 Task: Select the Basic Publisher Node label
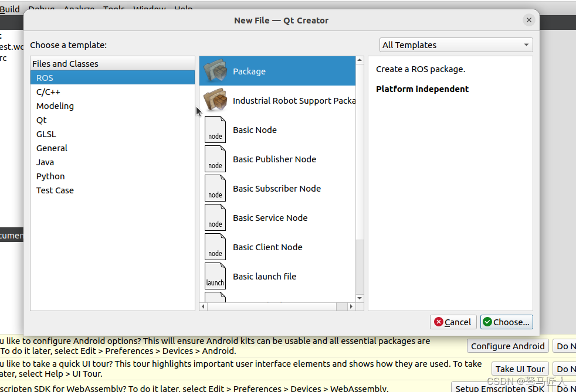275,159
